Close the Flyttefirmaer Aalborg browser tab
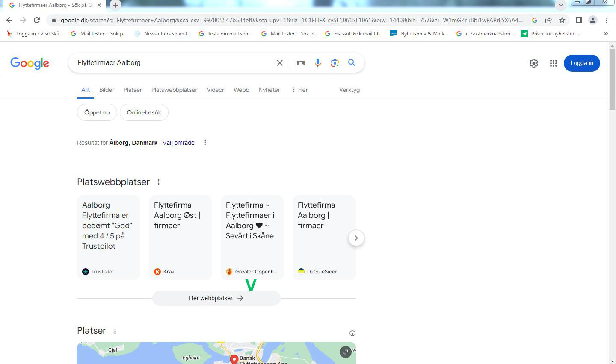616x364 pixels. (99, 5)
